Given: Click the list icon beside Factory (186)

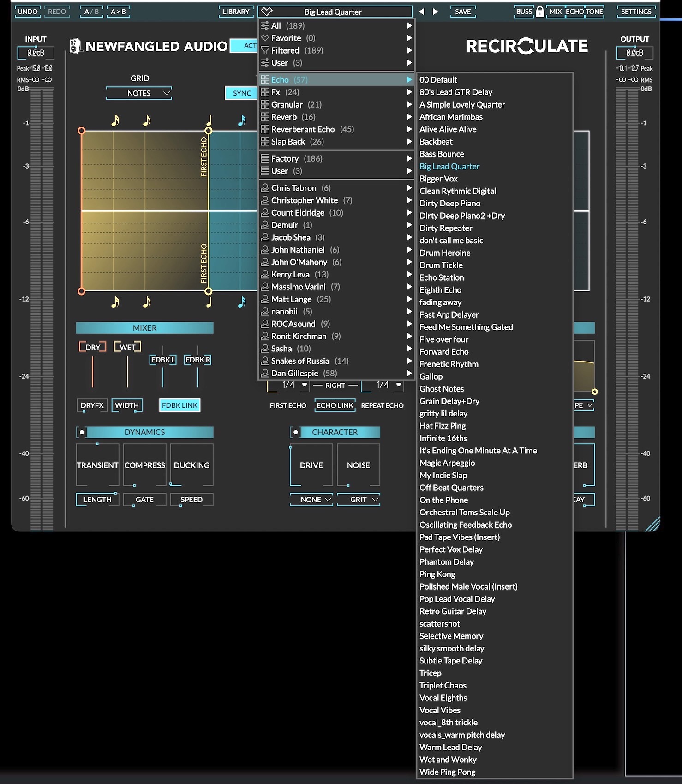Looking at the screenshot, I should (265, 158).
